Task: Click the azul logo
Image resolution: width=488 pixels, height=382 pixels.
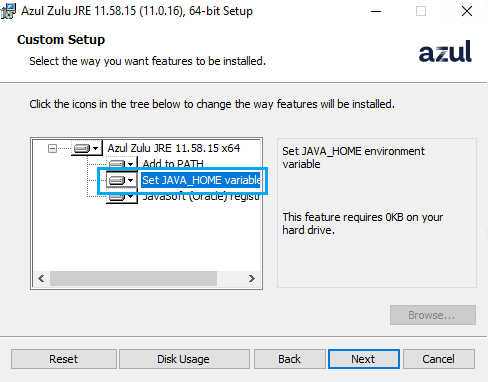Action: pyautogui.click(x=445, y=51)
